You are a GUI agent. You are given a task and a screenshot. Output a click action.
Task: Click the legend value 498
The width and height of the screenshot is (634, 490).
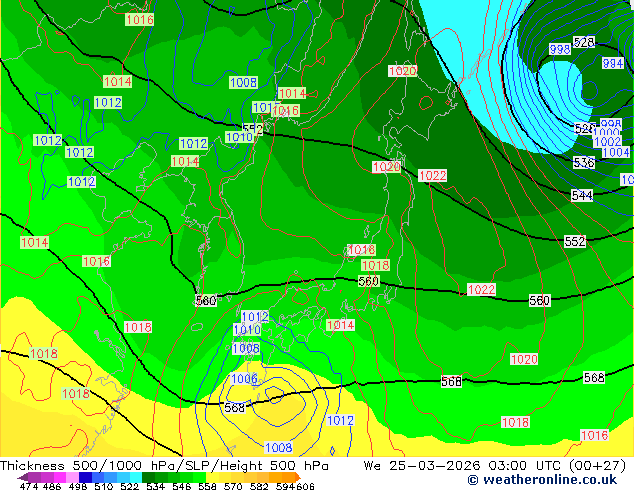pos(78,486)
